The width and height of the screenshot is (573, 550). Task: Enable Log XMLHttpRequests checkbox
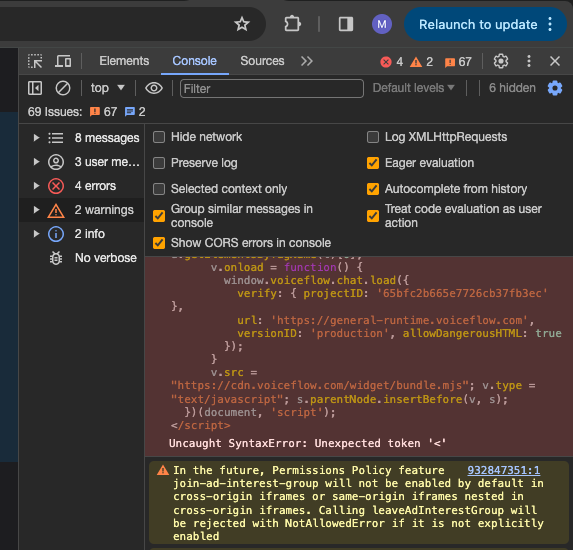[x=373, y=137]
